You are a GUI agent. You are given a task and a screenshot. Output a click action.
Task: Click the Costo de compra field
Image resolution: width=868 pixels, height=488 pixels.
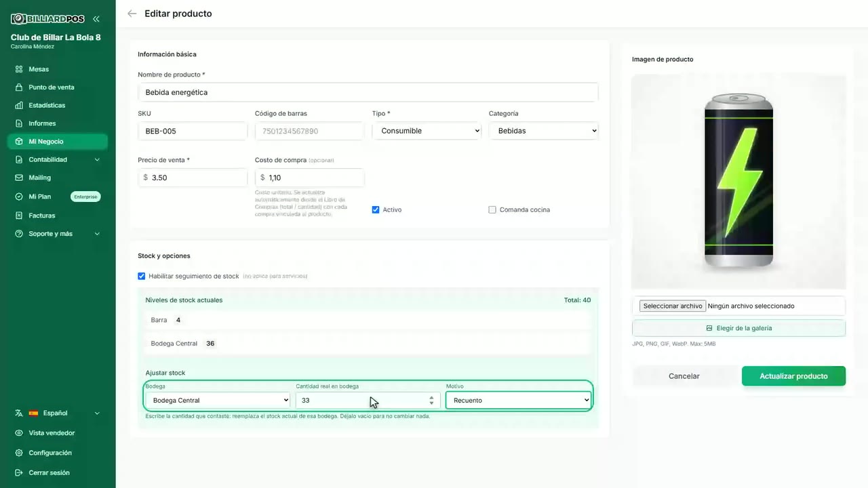310,178
